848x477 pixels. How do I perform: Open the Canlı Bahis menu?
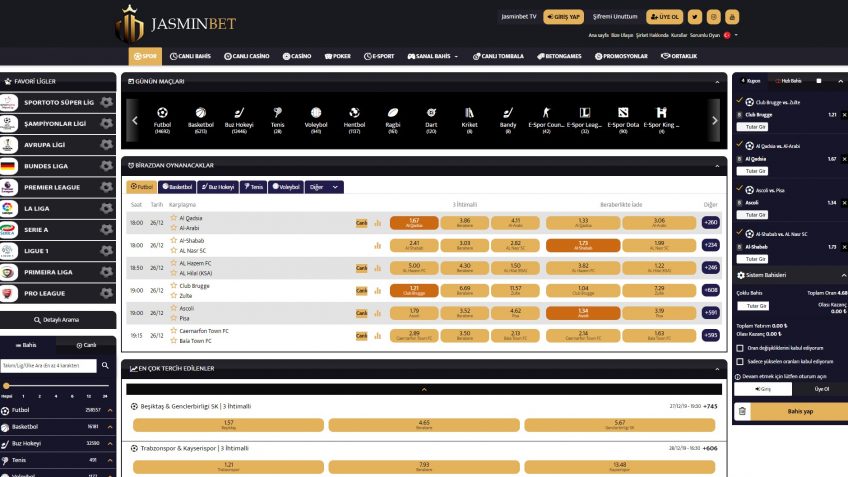tap(190, 56)
